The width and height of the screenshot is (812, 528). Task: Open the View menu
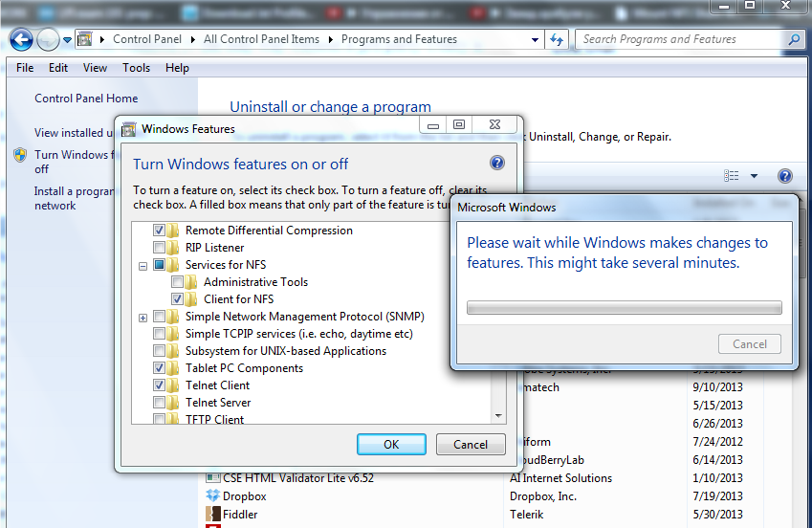pos(95,68)
